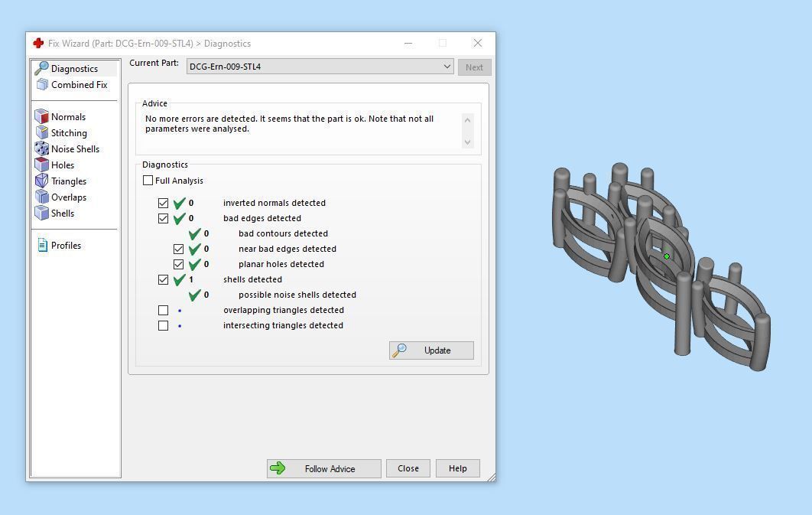Click the Close button
Viewport: 812px width, 515px height.
[408, 468]
